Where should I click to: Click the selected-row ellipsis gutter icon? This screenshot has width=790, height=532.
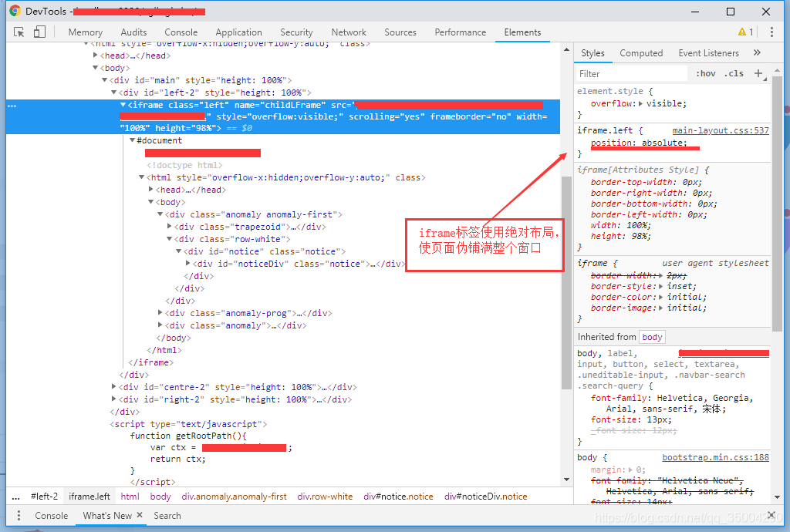pos(12,106)
